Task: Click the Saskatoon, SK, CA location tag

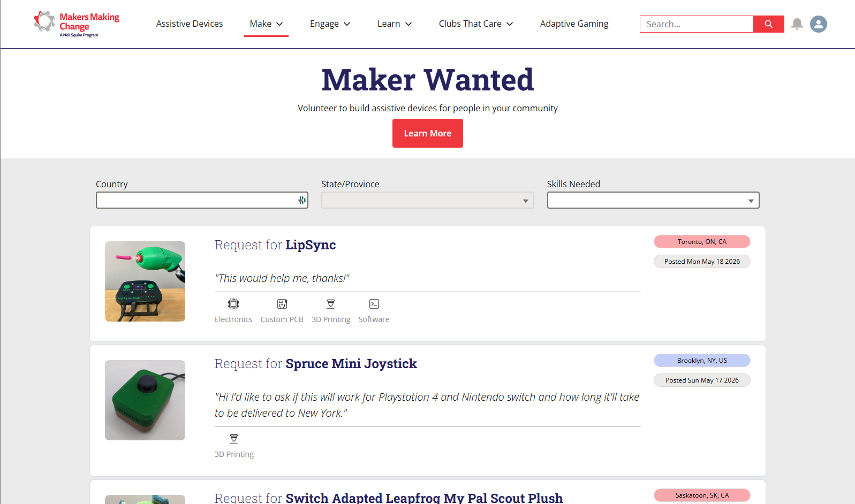Action: 702,495
